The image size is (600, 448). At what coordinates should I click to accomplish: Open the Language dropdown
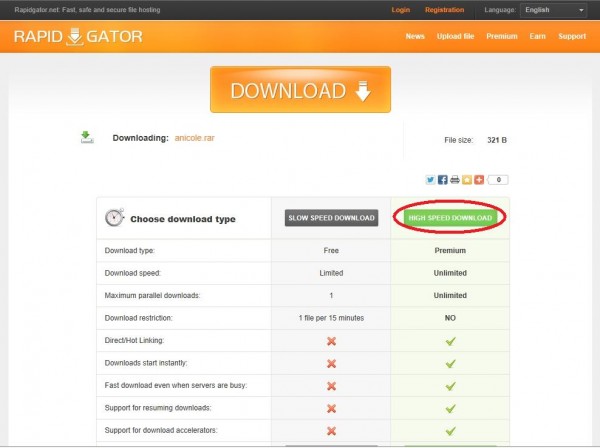coord(553,10)
